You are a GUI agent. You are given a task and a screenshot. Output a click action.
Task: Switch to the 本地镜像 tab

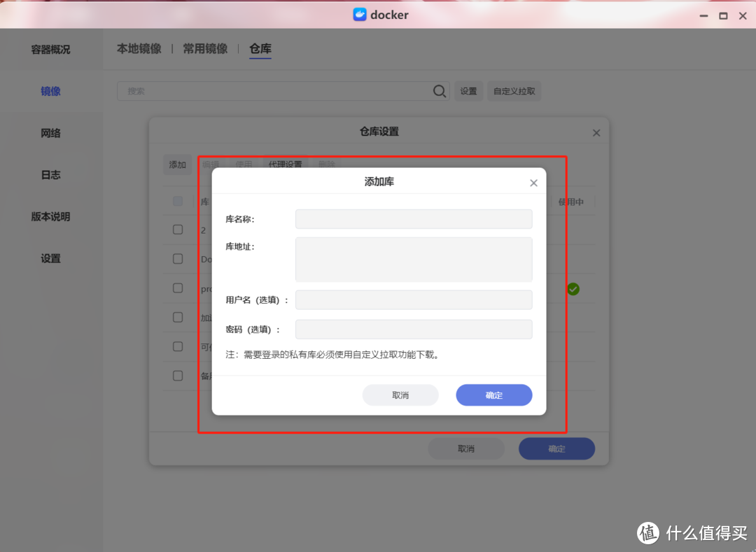tap(139, 49)
